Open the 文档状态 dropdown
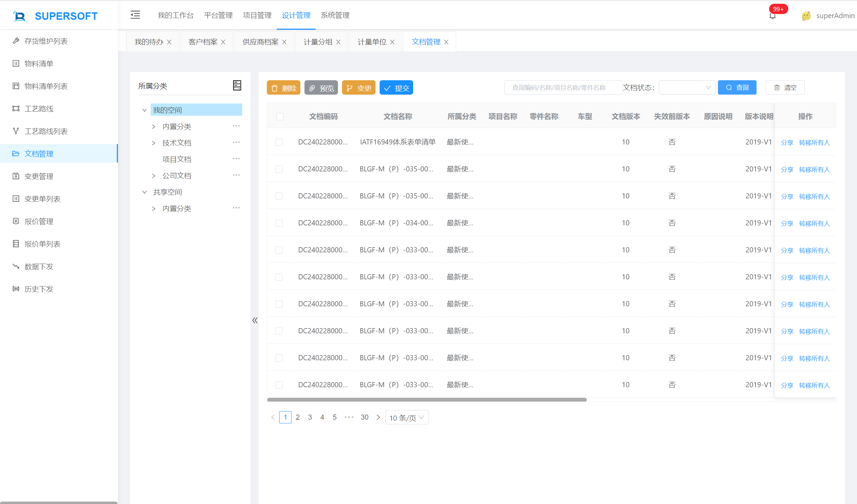857x504 pixels. [x=687, y=87]
